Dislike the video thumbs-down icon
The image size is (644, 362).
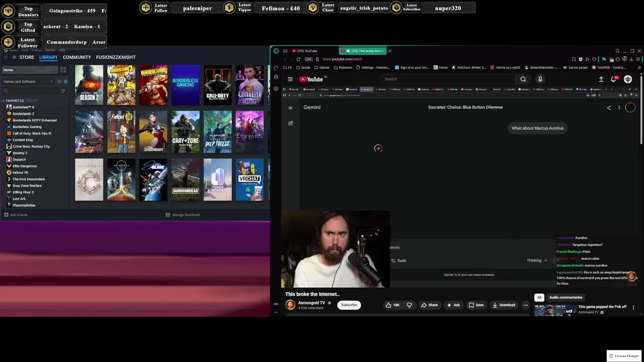(x=409, y=305)
